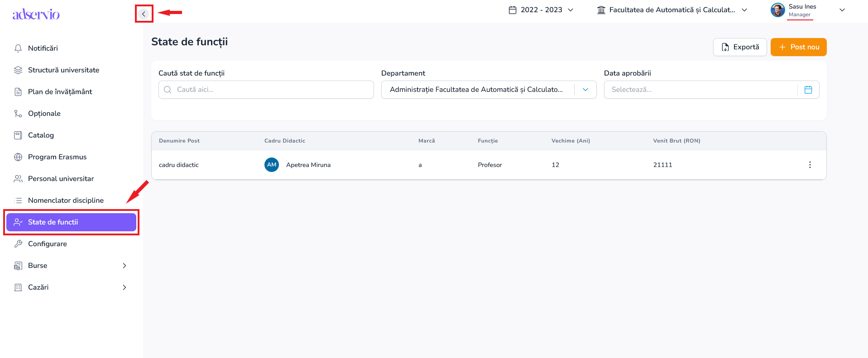Sort by Denumire Post column header
The image size is (868, 358).
(x=179, y=141)
